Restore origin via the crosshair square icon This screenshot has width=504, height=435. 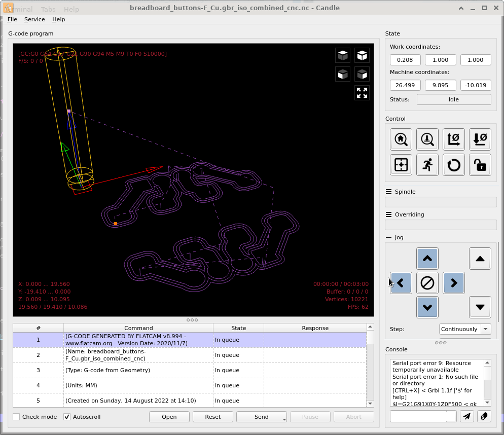pos(401,165)
